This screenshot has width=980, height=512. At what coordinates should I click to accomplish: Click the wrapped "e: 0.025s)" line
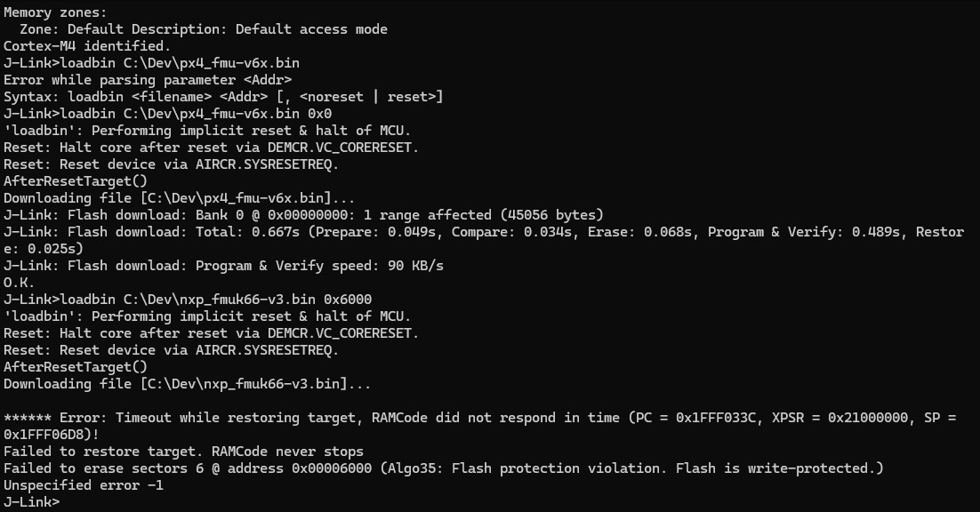(x=43, y=249)
